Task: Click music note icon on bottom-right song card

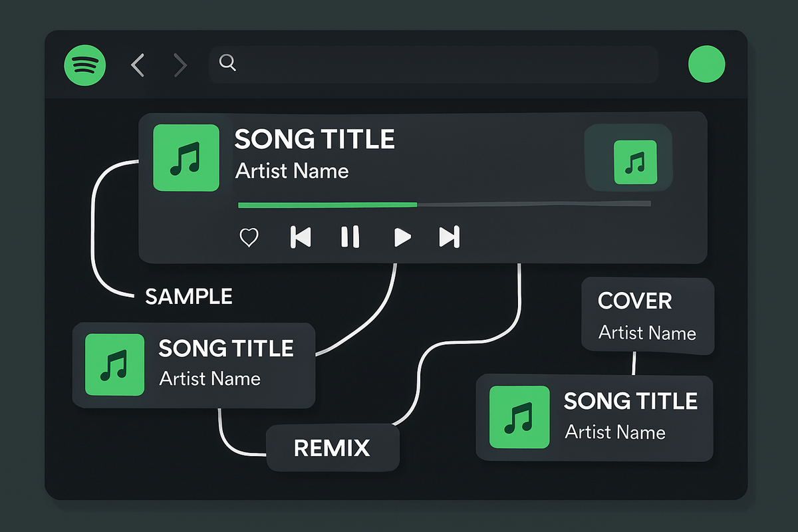Action: [x=519, y=416]
